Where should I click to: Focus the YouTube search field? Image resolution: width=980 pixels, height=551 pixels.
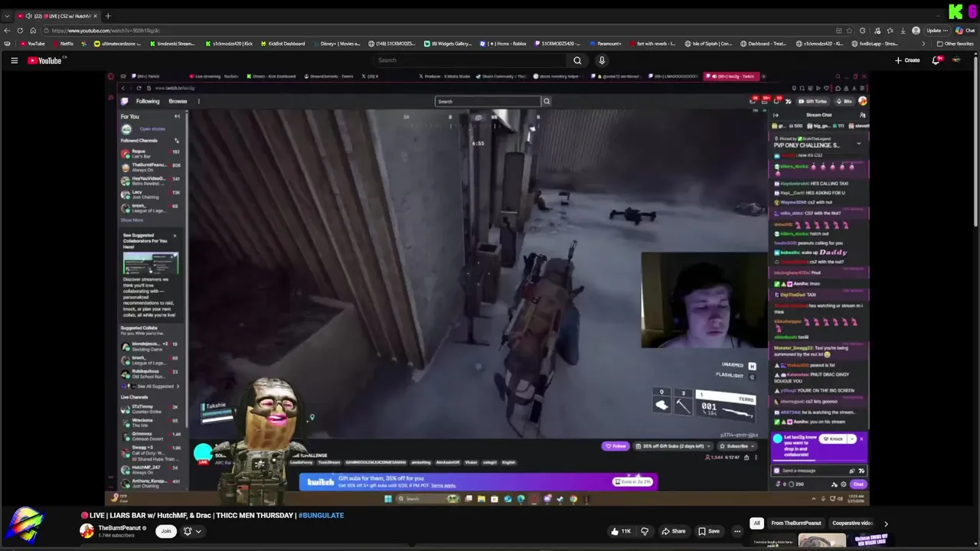(x=469, y=60)
